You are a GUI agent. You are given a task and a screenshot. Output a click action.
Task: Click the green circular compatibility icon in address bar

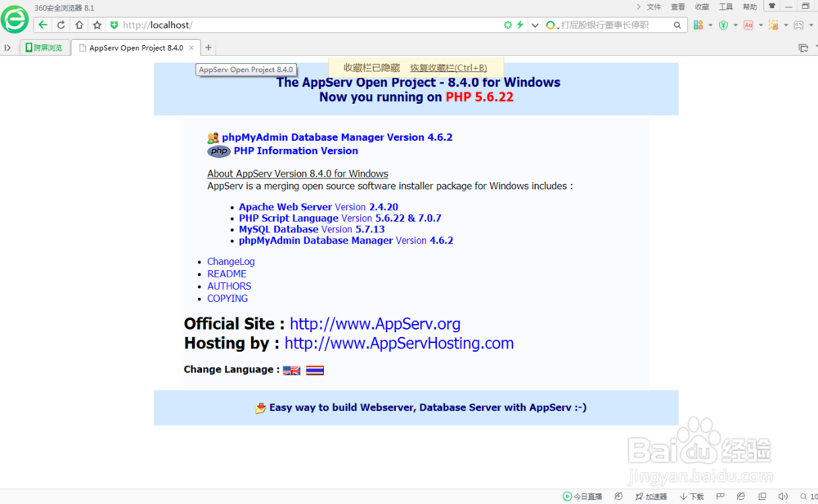click(x=508, y=25)
